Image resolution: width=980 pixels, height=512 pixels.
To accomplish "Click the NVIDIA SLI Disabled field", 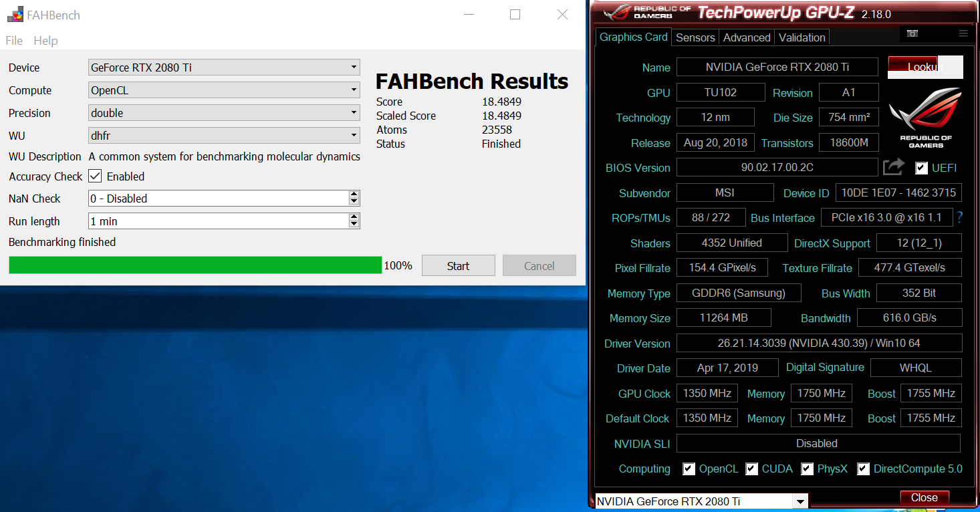I will click(x=818, y=443).
